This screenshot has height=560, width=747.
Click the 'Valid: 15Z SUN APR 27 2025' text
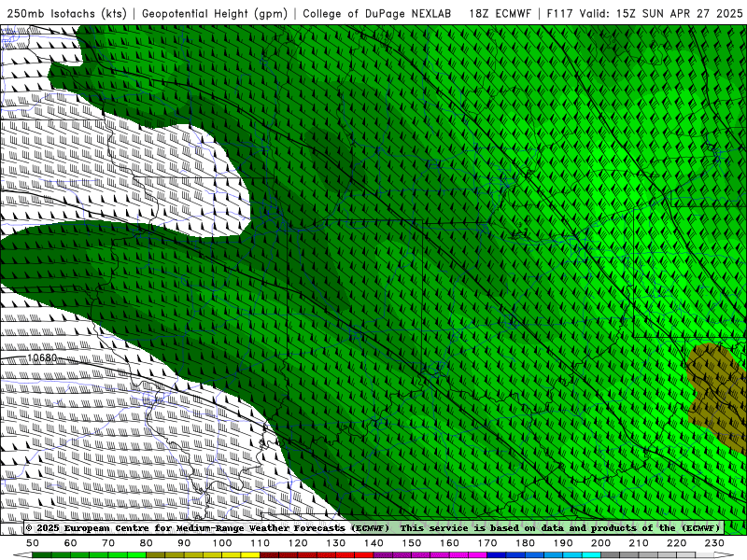click(661, 13)
